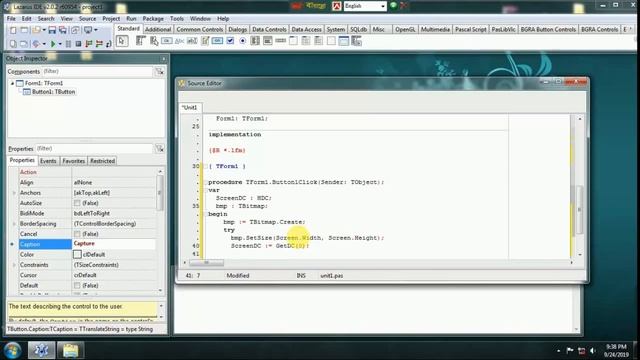
Task: Select the TButton component icon
Action: pos(167,41)
